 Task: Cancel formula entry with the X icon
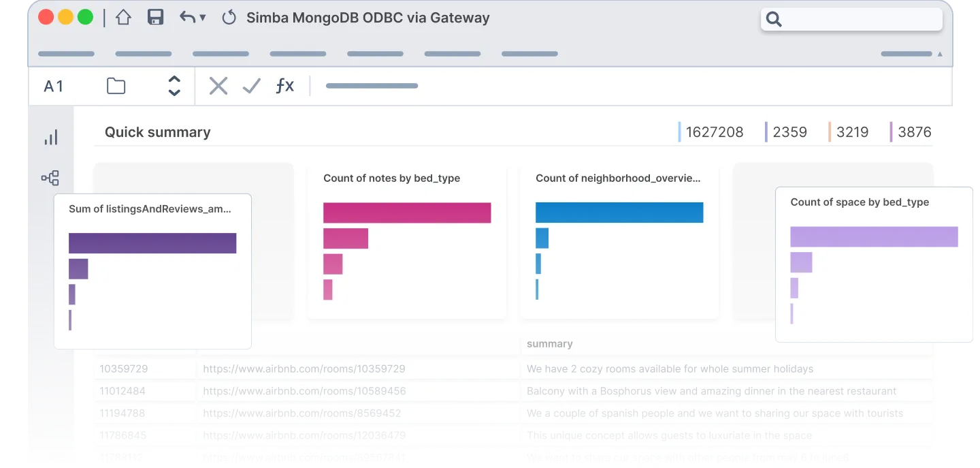point(218,86)
